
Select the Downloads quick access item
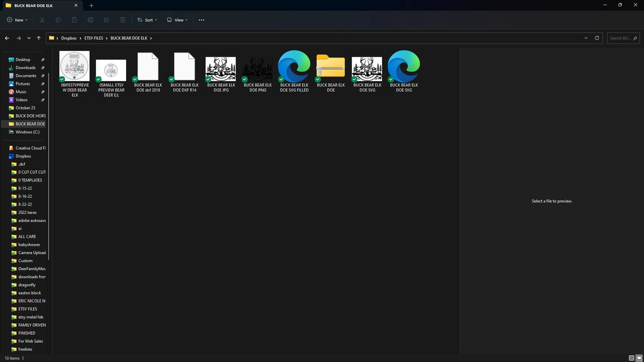[x=26, y=68]
